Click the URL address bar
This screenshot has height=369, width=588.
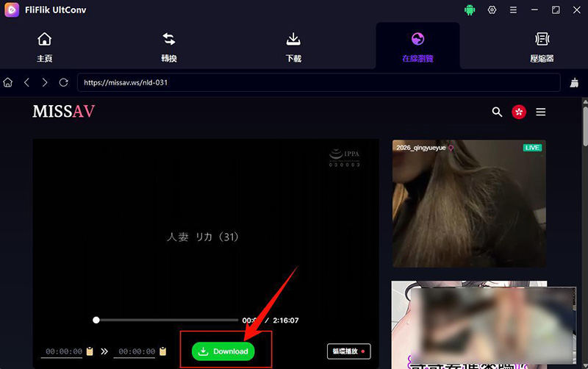(x=319, y=82)
